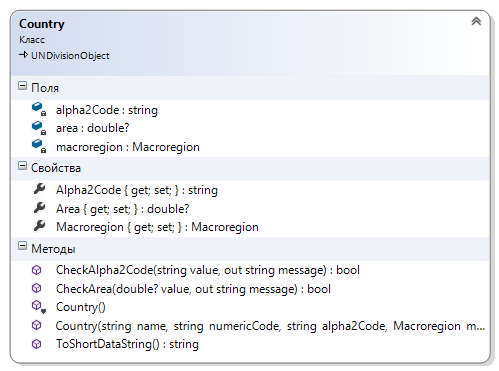Screen dimensions: 499x371
Task: Collapse the Country class with the chevron
Action: (476, 22)
